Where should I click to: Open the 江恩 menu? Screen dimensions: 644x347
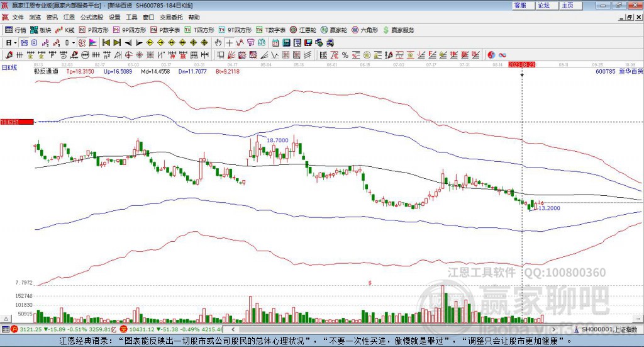69,17
